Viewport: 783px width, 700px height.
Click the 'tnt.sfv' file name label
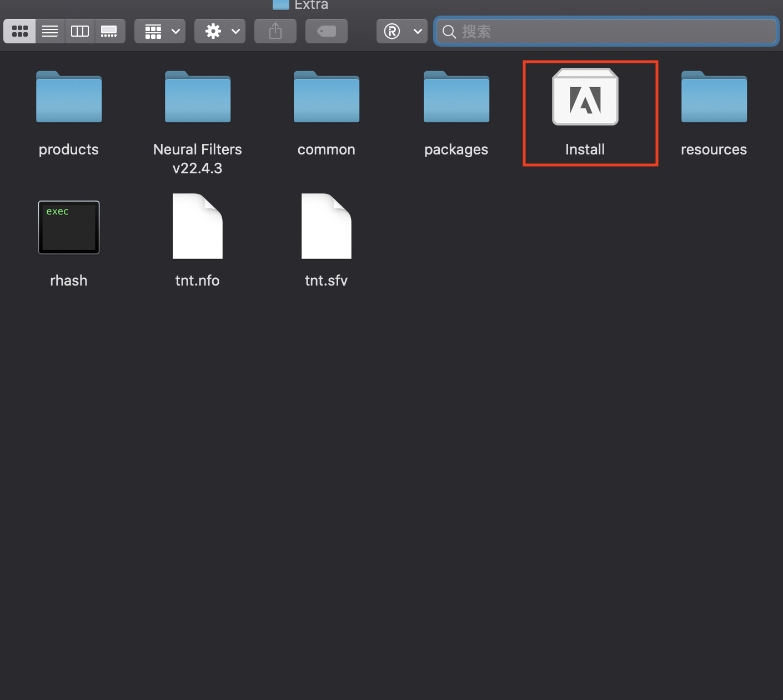coord(327,281)
